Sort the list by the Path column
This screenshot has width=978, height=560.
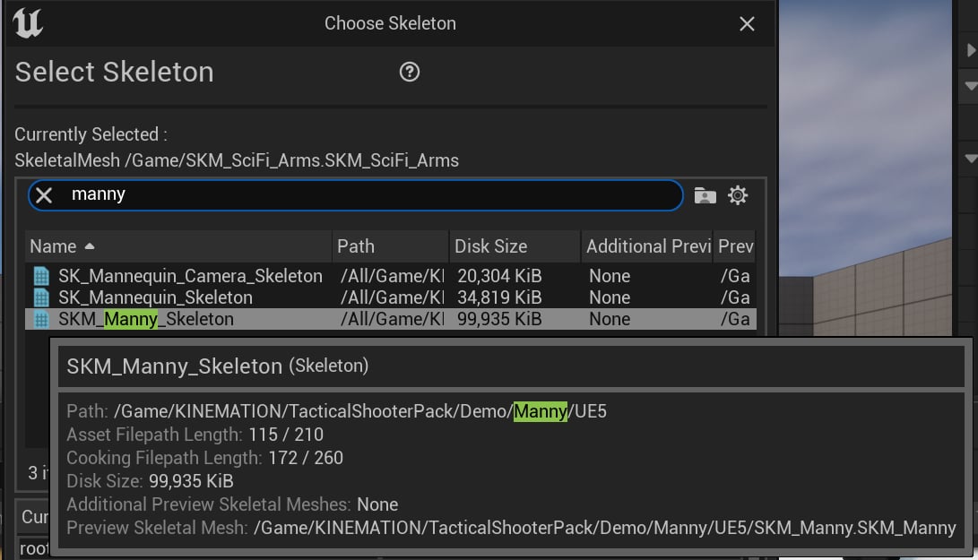390,246
